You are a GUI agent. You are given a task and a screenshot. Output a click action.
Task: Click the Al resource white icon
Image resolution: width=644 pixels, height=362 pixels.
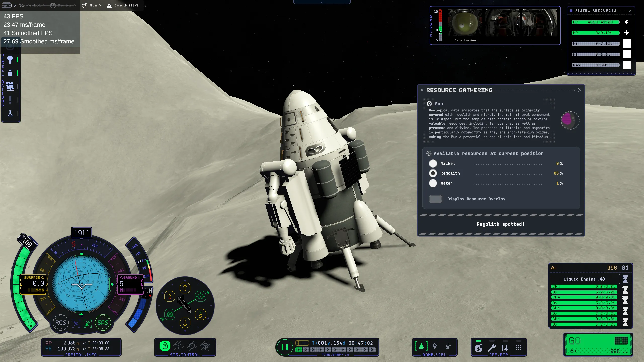point(626,54)
